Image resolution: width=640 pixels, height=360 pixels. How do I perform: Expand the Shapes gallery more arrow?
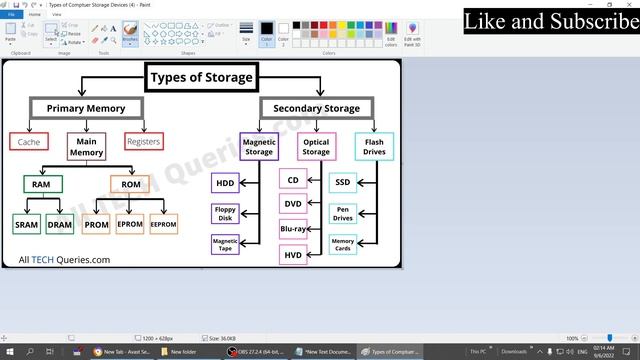(x=202, y=42)
